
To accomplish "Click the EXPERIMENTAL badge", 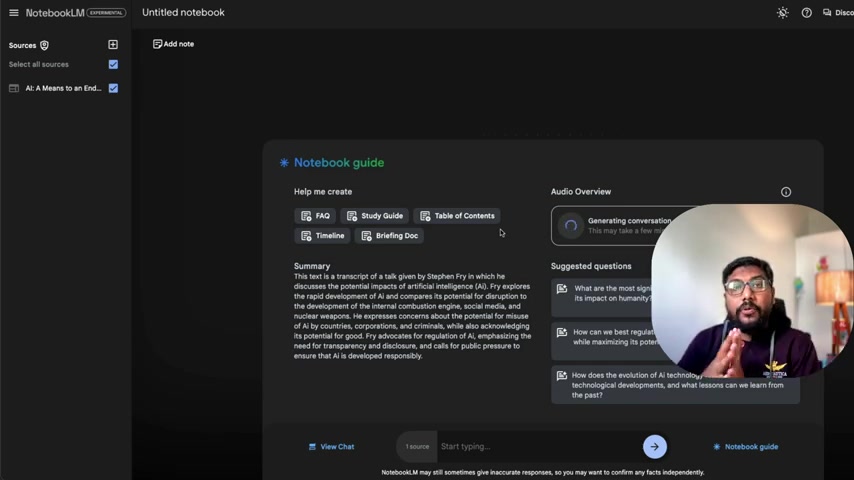I will (106, 13).
